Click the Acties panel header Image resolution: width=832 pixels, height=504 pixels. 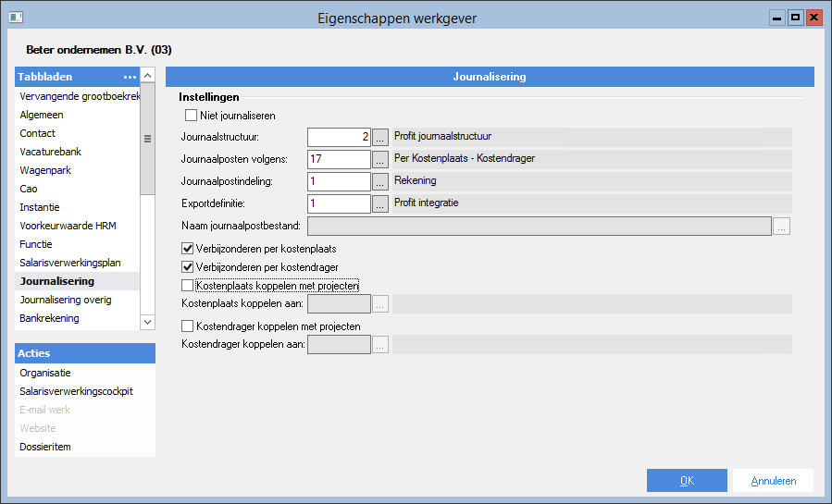[85, 353]
